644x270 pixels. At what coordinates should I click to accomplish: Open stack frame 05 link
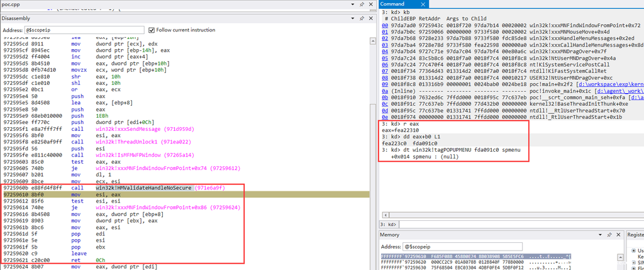(385, 58)
